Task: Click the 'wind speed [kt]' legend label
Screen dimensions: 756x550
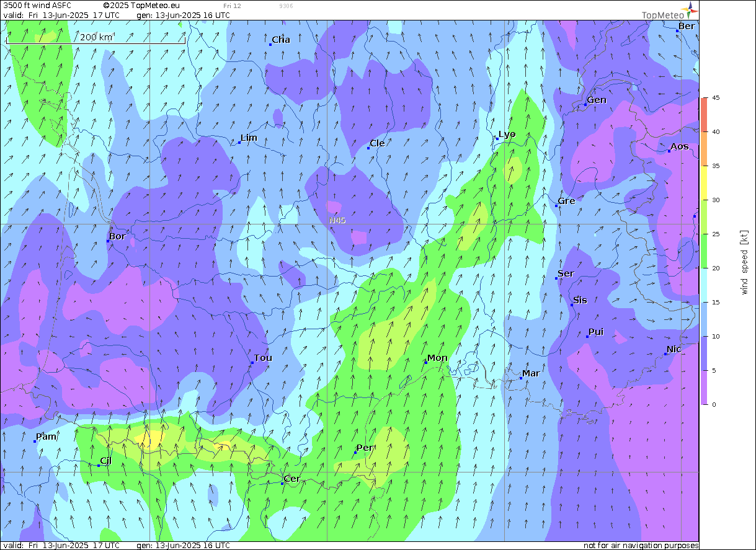Action: click(744, 262)
